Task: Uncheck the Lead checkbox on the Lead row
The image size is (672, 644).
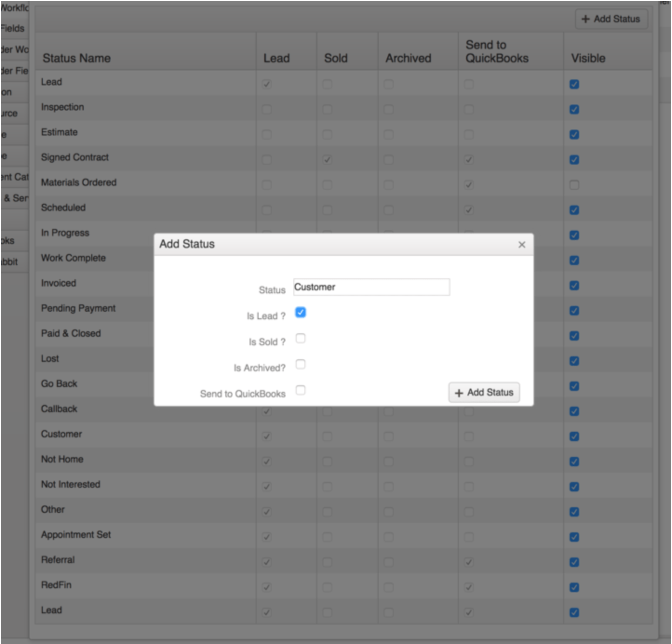Action: [x=266, y=85]
